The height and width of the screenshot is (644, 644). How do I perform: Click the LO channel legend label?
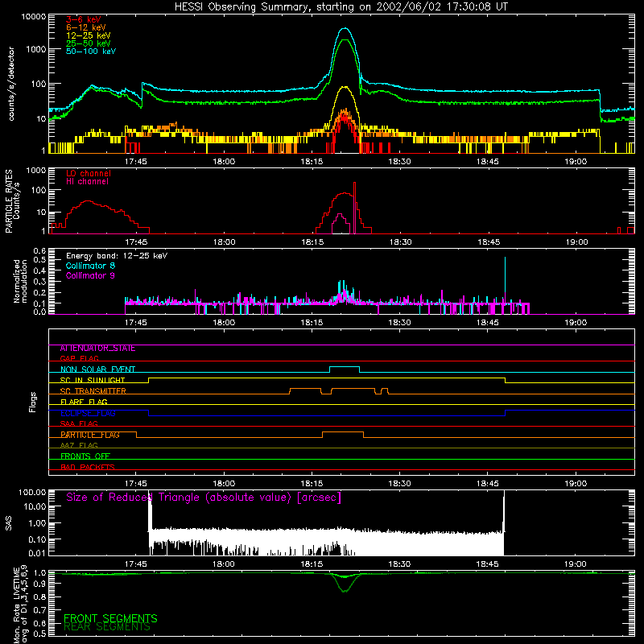coord(89,173)
